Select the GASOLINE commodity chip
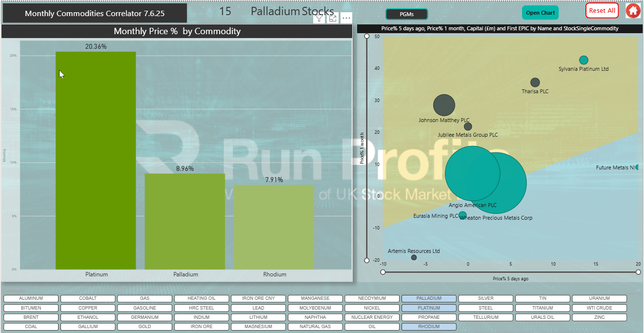The image size is (644, 333). (145, 308)
